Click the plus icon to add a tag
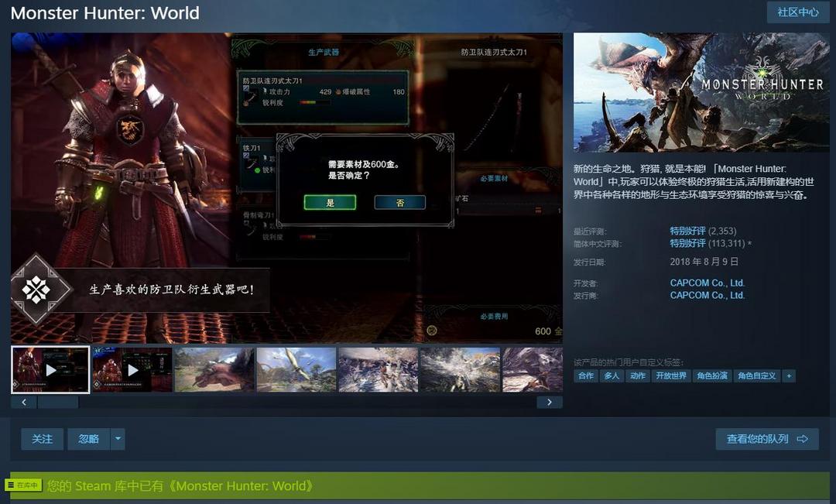This screenshot has width=836, height=504. [x=789, y=376]
